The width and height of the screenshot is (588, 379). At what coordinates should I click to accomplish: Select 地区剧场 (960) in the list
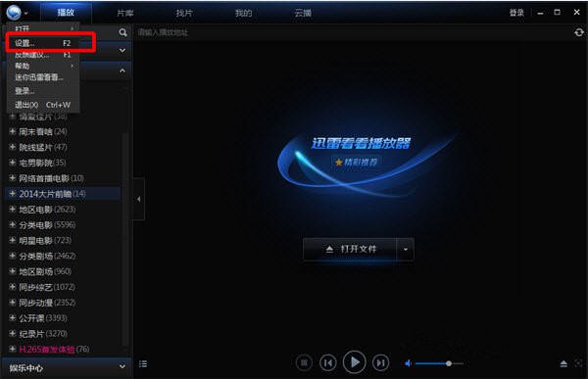[45, 271]
